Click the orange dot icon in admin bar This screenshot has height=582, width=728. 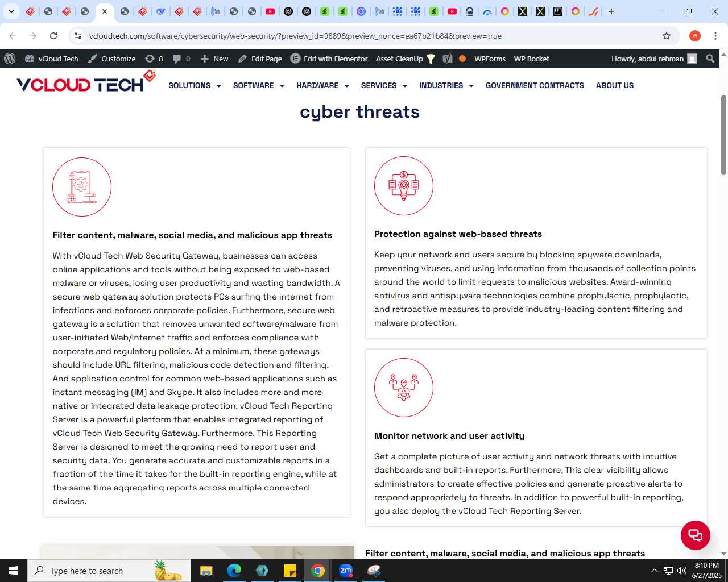tap(462, 59)
